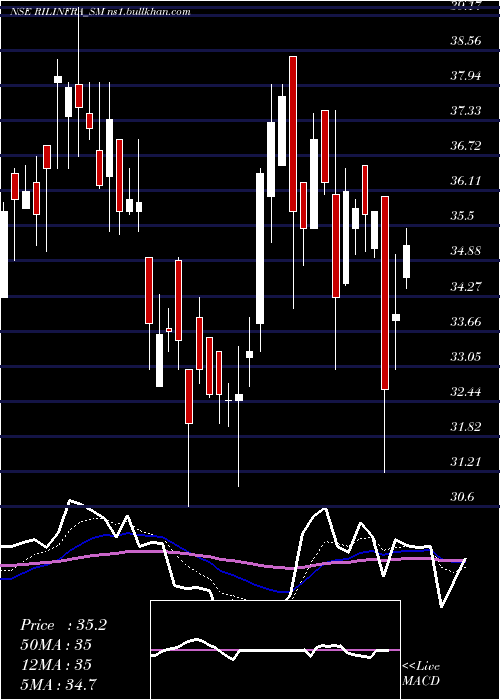
Task: Click the 37.33 price axis label
Action: click(x=466, y=111)
